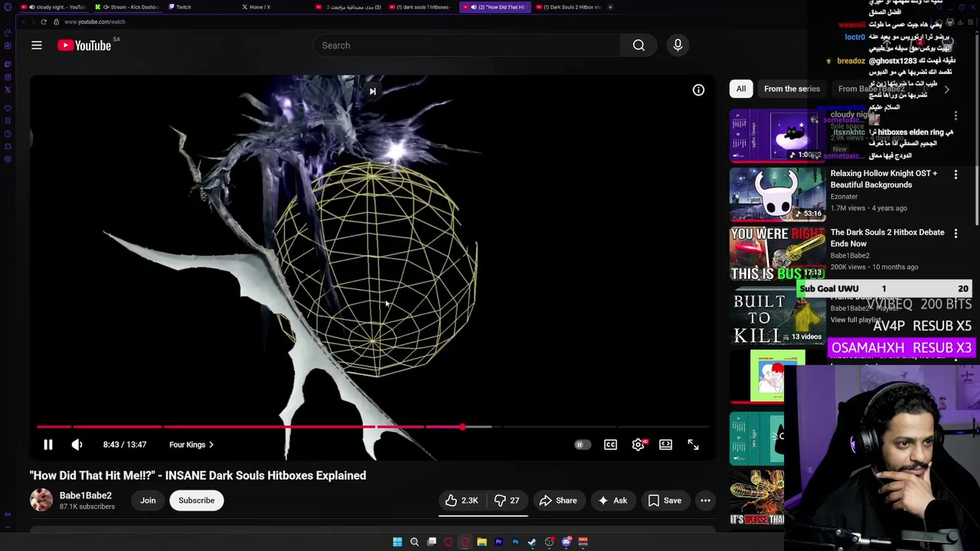Click the search magnifier button
Viewport: 980px width, 551px height.
tap(639, 45)
